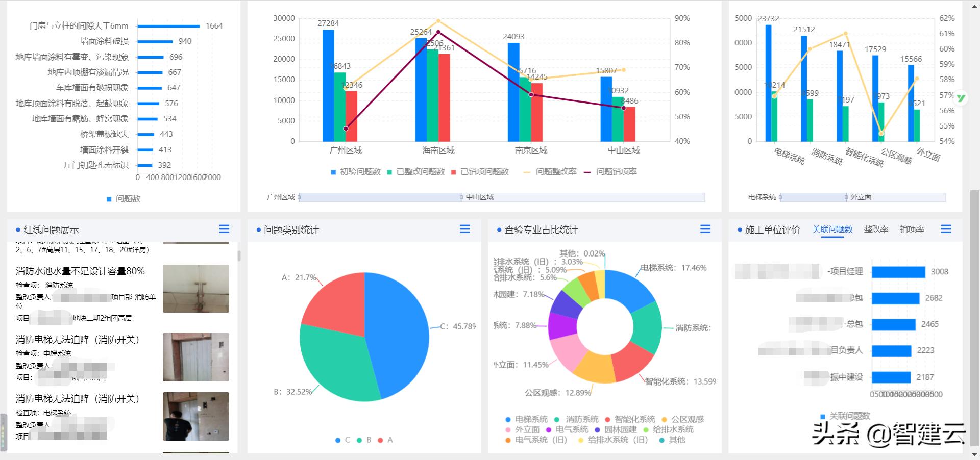Click the photo thumbnail of the fire pool issue
980x460 pixels.
[x=195, y=289]
